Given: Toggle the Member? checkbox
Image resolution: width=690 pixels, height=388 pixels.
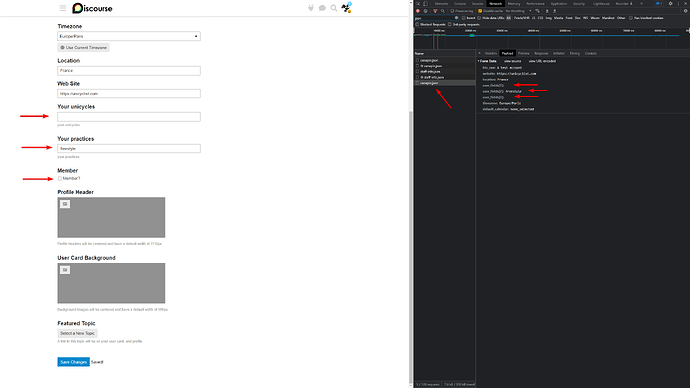Looking at the screenshot, I should tap(60, 179).
